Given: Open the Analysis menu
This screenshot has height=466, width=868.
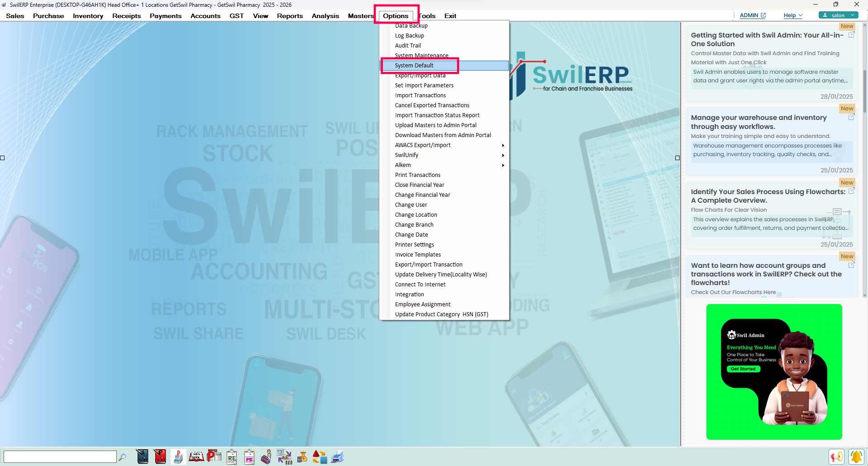Looking at the screenshot, I should click(x=325, y=16).
